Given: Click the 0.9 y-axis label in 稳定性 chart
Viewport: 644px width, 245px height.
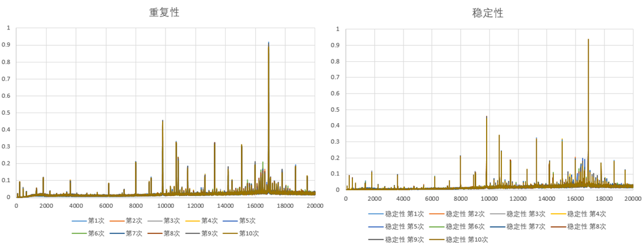Looking at the screenshot, I should [x=336, y=45].
